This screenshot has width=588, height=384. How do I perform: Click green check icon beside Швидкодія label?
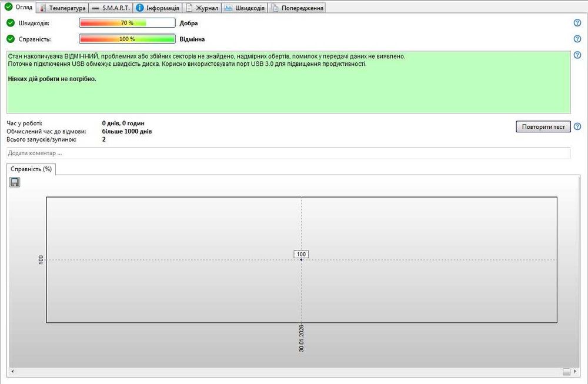[11, 23]
